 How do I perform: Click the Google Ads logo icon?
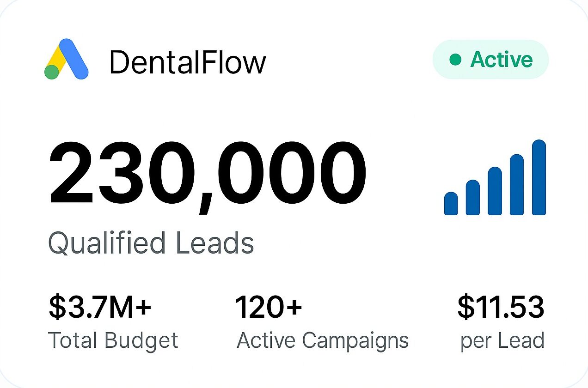(66, 59)
